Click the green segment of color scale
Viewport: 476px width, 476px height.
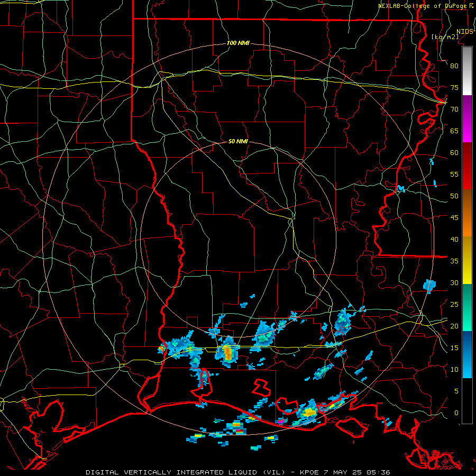coord(467,307)
